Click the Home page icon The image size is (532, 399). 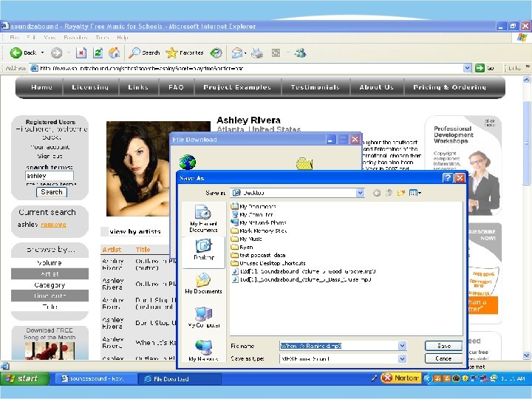115,52
